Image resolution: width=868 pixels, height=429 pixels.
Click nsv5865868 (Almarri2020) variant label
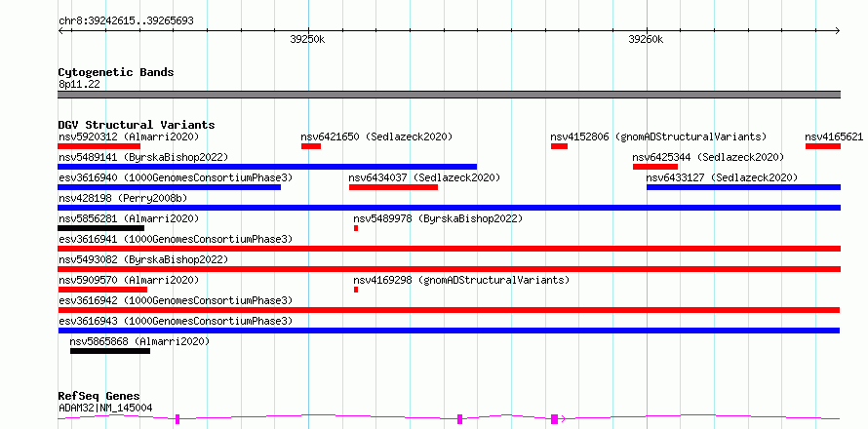coord(140,341)
